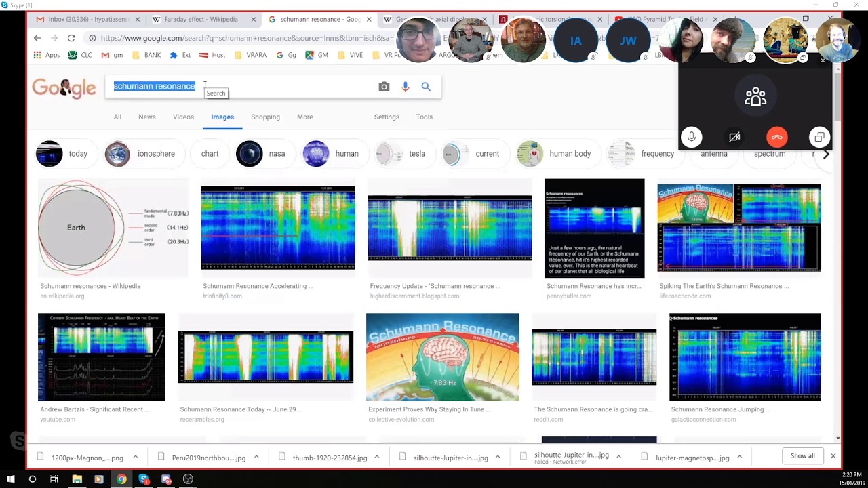Click pennybutler.com source text
The width and height of the screenshot is (868, 488).
[x=569, y=296]
